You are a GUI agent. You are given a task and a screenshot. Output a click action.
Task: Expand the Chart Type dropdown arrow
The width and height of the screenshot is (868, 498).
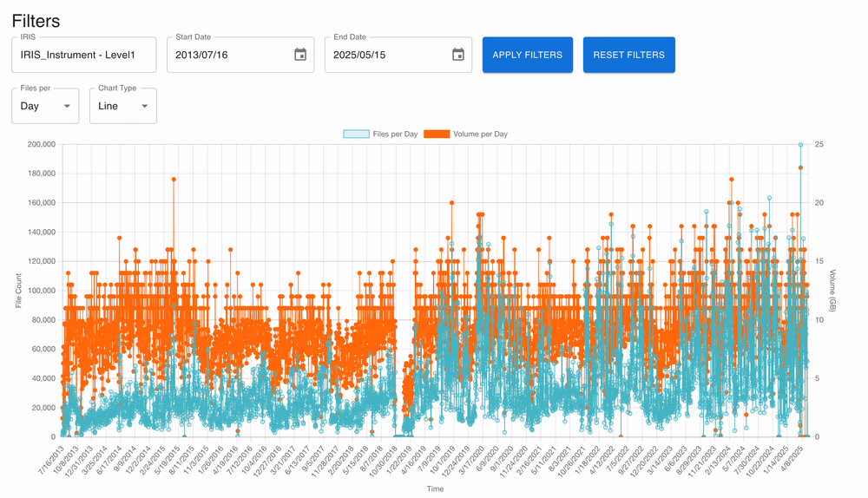[x=144, y=106]
